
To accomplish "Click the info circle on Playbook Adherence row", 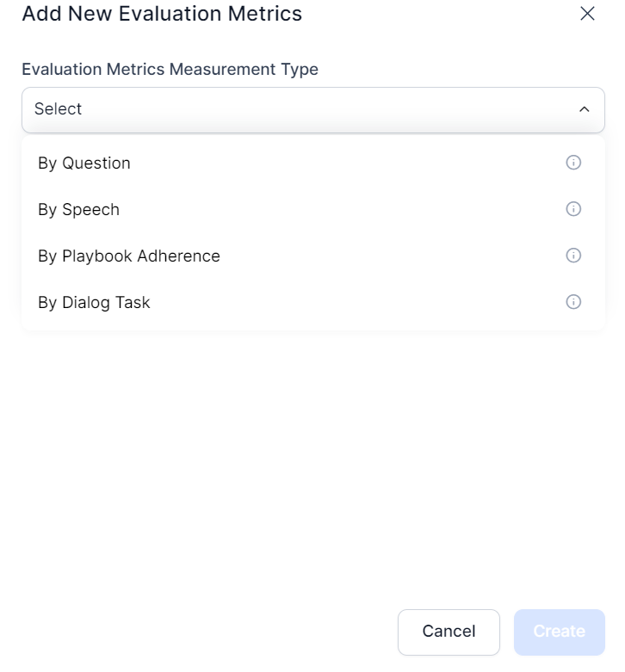I will (x=573, y=256).
